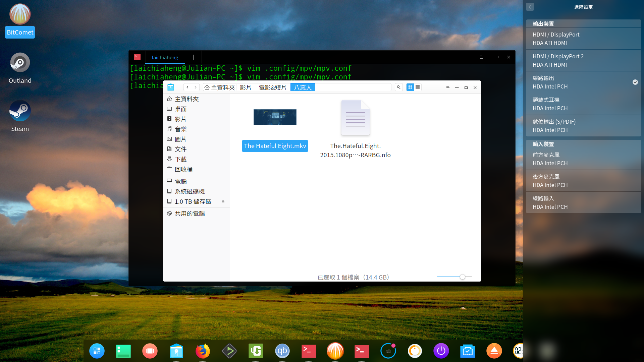Launch Steam from desktop
The image size is (644, 362).
[x=20, y=116]
